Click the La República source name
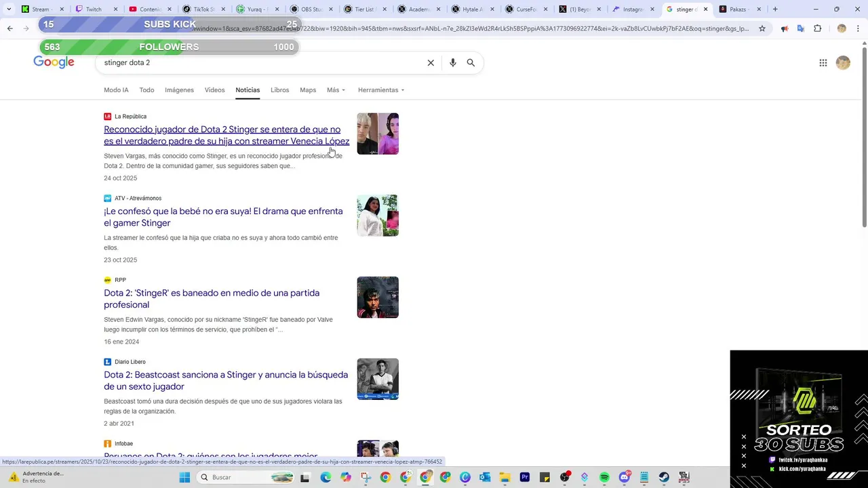Viewport: 868px width, 488px height. coord(130,117)
